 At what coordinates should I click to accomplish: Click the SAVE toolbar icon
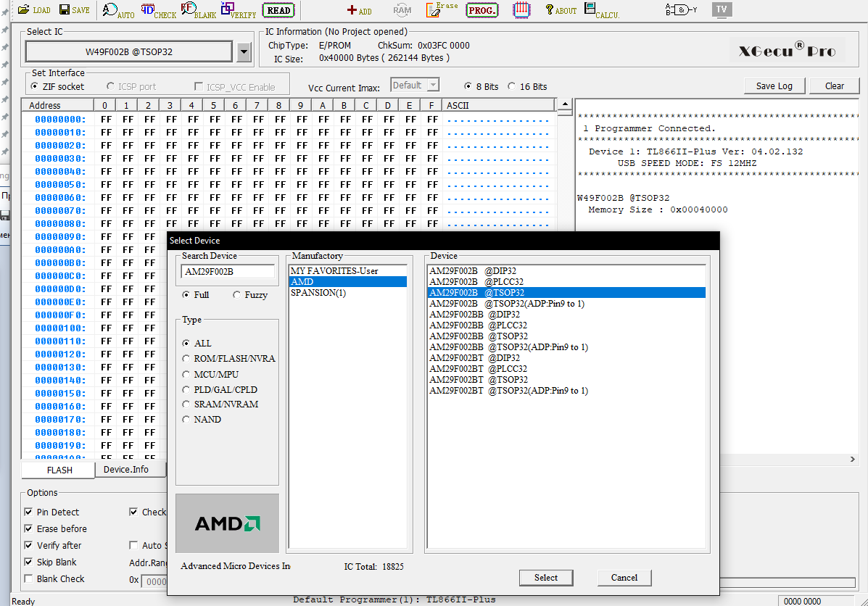[74, 10]
